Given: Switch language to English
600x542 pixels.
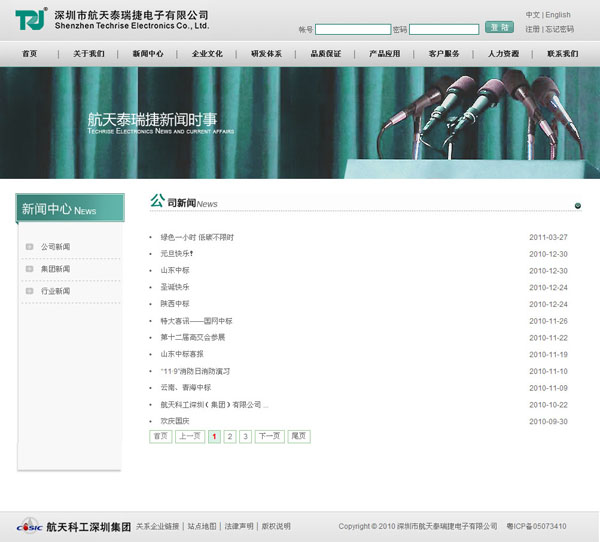Looking at the screenshot, I should pyautogui.click(x=558, y=15).
